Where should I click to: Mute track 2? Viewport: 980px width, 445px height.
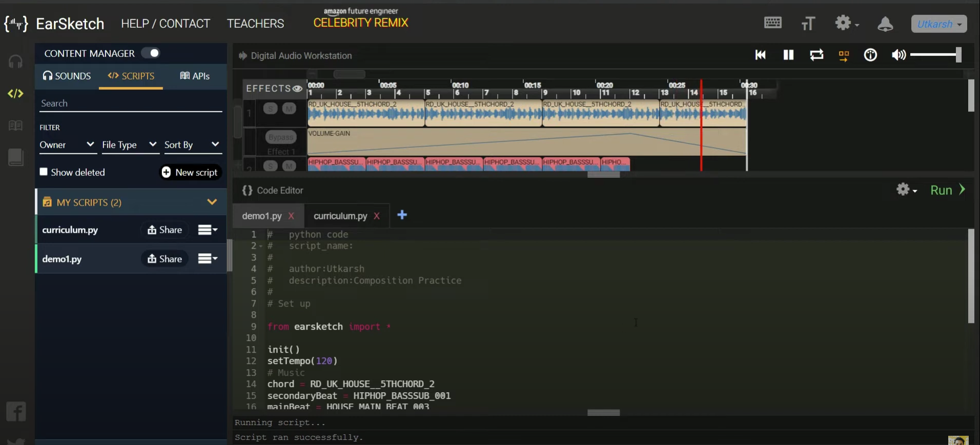coord(289,166)
